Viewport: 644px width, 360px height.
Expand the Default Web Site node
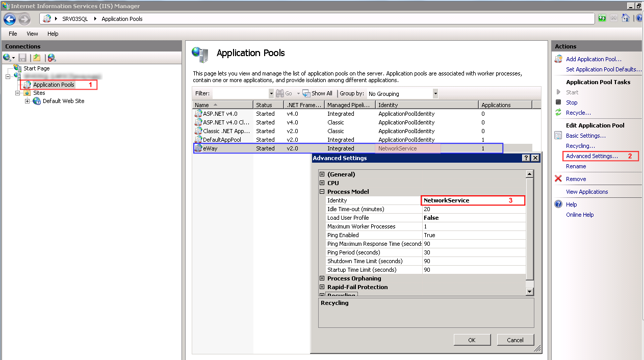pyautogui.click(x=28, y=101)
